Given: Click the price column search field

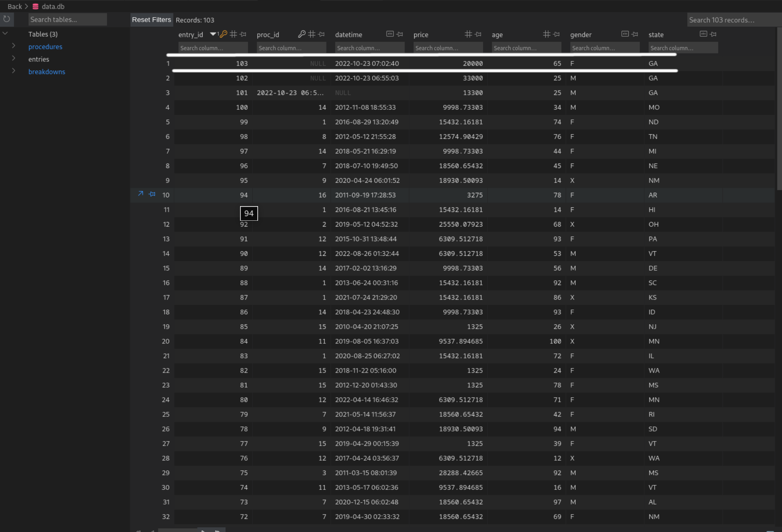Looking at the screenshot, I should (x=448, y=48).
